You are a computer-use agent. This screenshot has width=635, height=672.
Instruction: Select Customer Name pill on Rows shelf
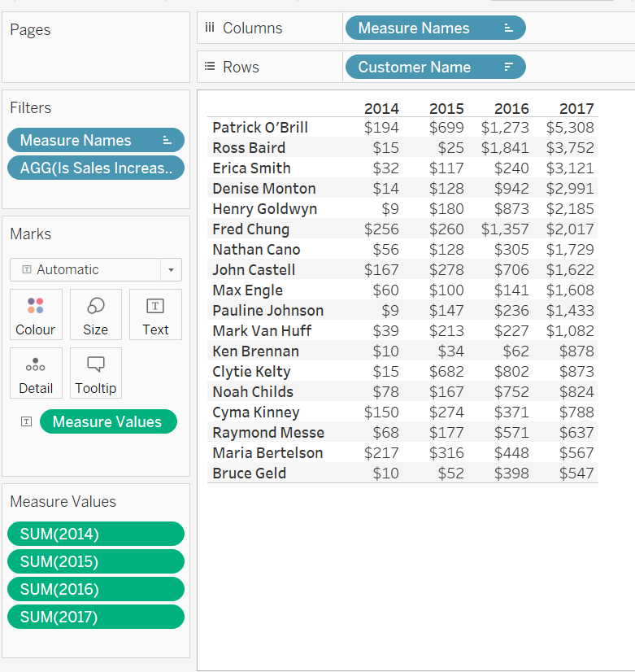point(436,67)
